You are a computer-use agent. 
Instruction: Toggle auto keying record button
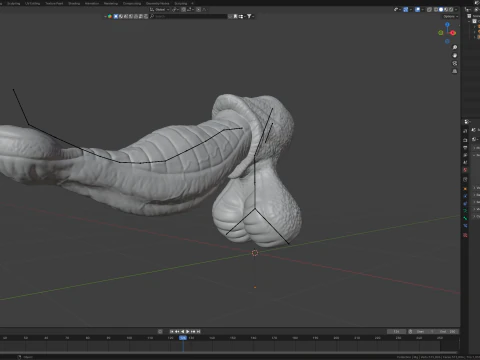(x=160, y=331)
